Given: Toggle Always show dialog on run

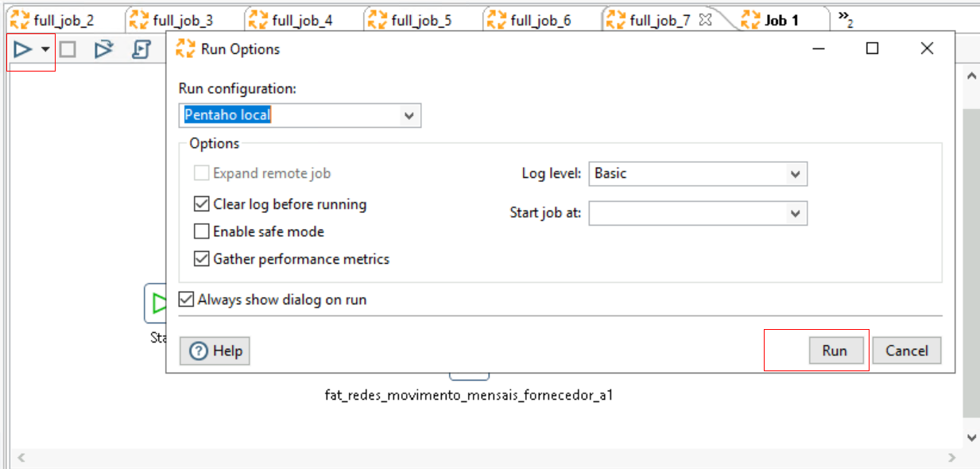Looking at the screenshot, I should click(x=186, y=300).
